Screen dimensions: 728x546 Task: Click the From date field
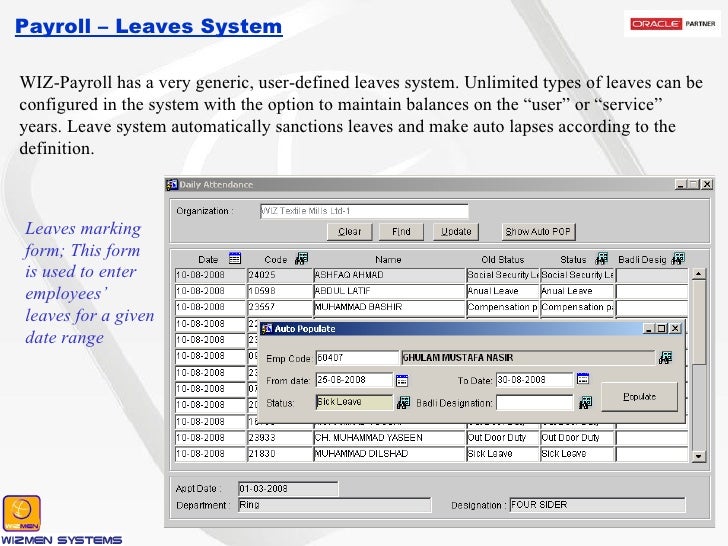tap(354, 380)
